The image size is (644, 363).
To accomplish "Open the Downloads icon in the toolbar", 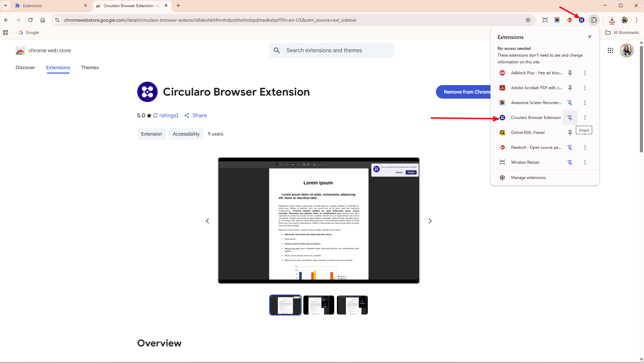I will click(612, 20).
